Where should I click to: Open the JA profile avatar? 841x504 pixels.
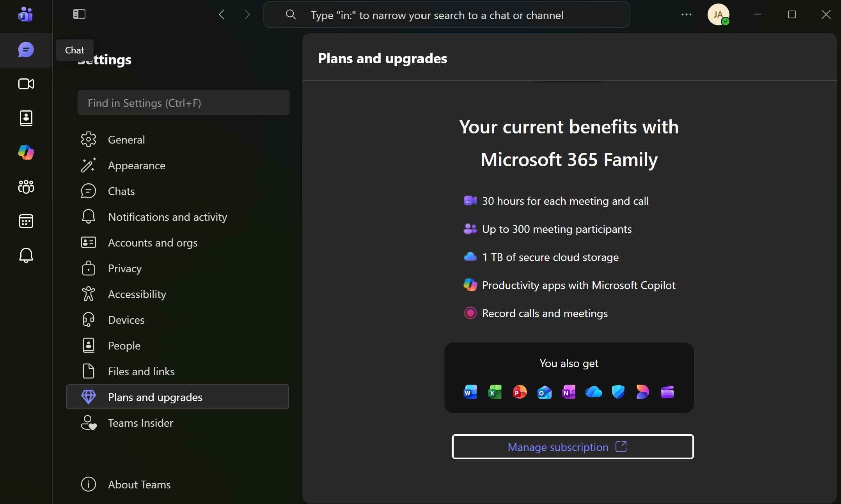(x=718, y=14)
